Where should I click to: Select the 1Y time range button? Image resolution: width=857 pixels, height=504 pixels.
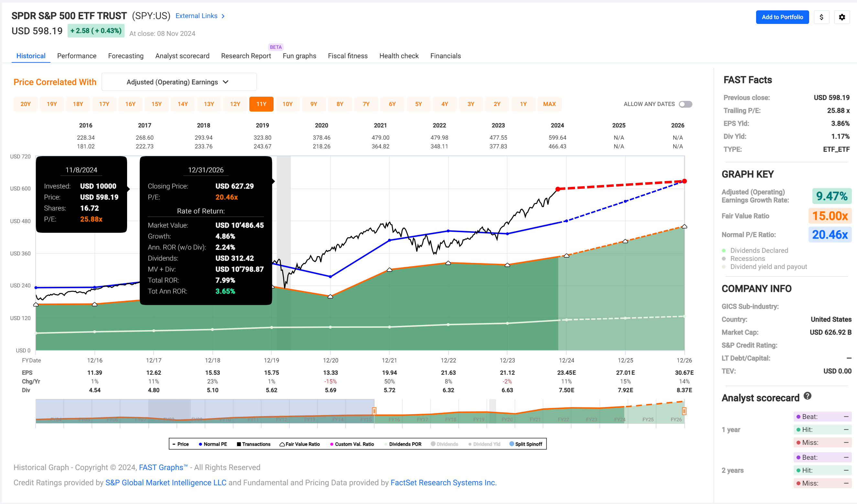tap(523, 104)
